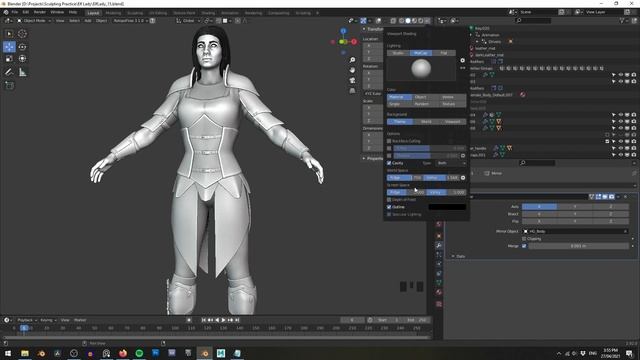Enable Specular Lighting checkbox
640x360 pixels.
click(x=389, y=214)
